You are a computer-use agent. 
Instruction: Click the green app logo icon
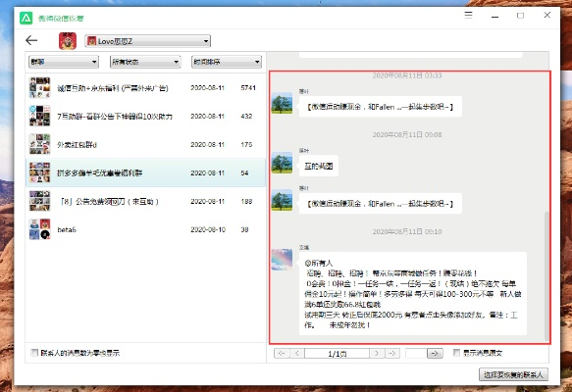coord(26,18)
